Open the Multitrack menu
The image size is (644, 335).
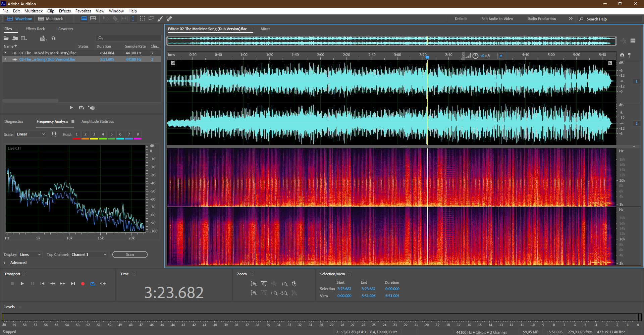point(34,11)
